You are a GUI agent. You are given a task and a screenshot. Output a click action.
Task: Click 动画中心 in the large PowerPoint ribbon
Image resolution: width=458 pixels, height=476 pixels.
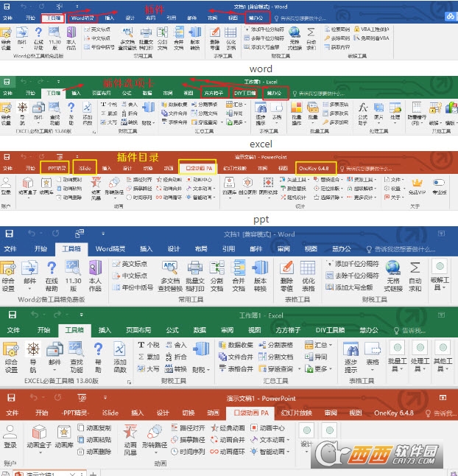click(267, 428)
